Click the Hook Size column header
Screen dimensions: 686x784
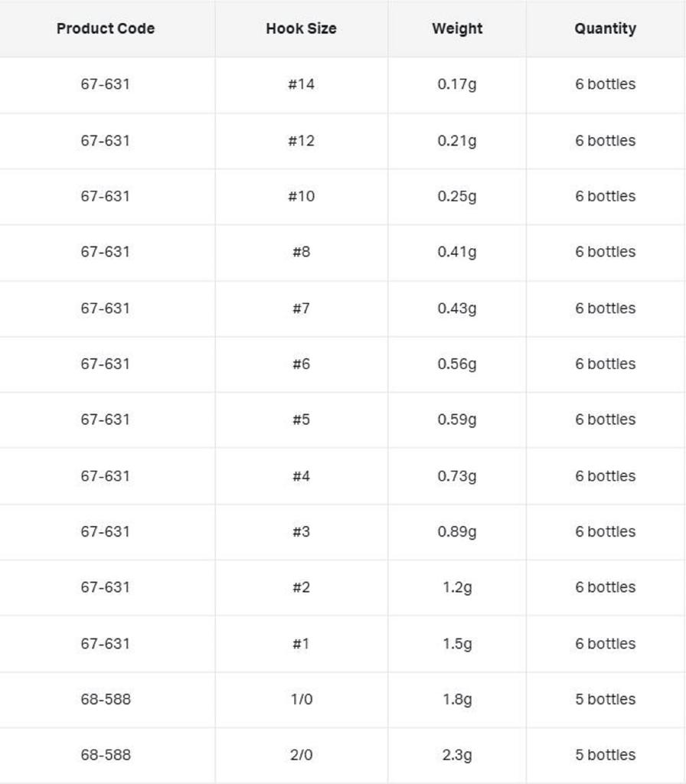coord(301,28)
